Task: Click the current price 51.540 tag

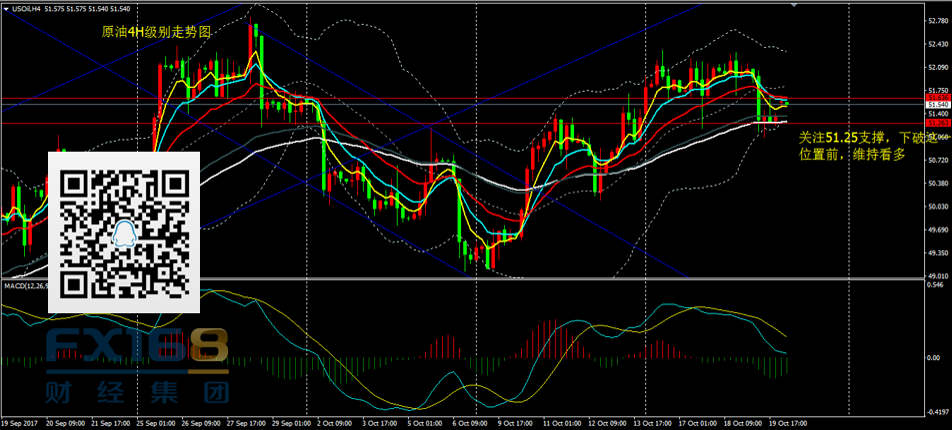Action: click(937, 105)
